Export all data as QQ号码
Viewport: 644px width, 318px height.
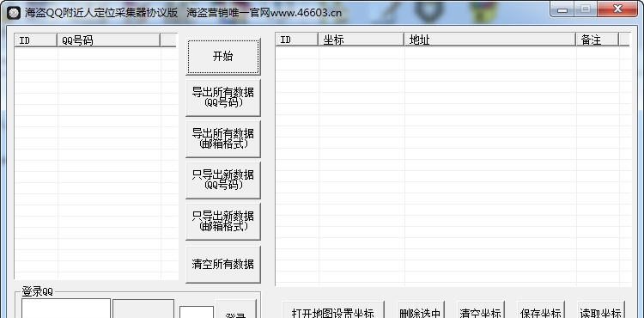223,98
